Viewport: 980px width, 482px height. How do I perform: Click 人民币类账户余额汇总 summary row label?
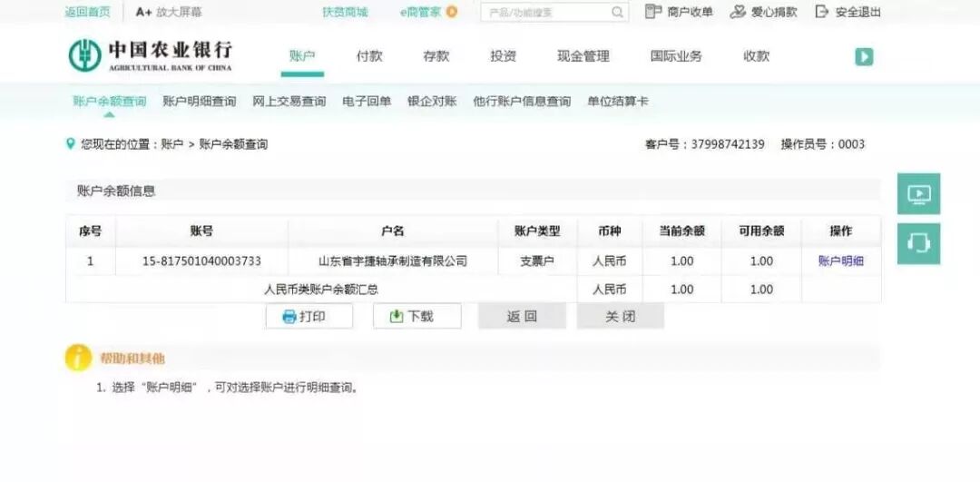321,290
